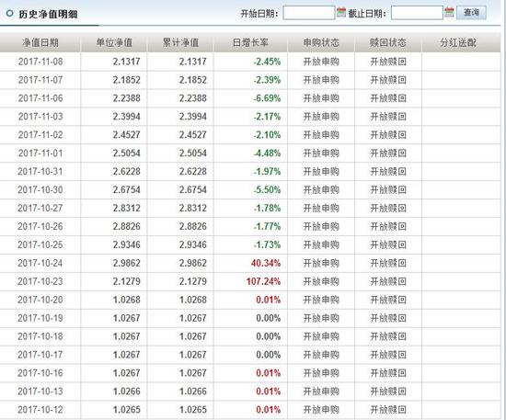Click the 107.24% daily growth value
Screen dimensions: 506x420
click(263, 281)
